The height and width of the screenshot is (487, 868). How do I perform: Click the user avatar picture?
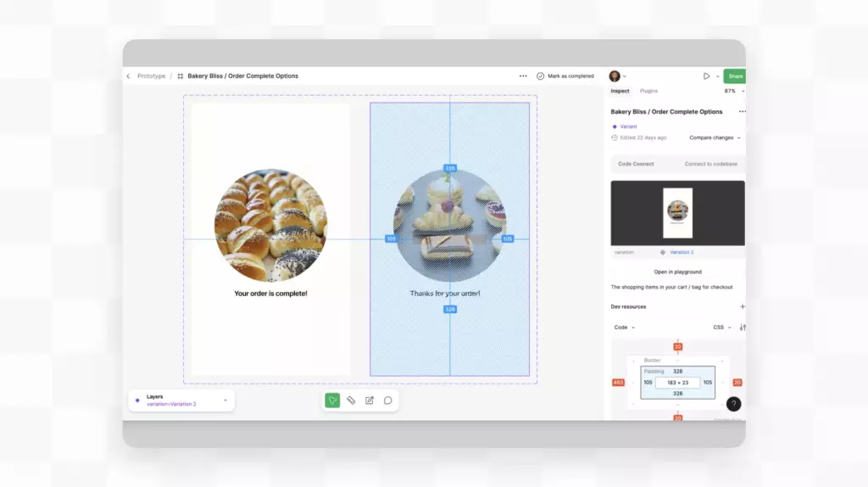click(x=615, y=76)
